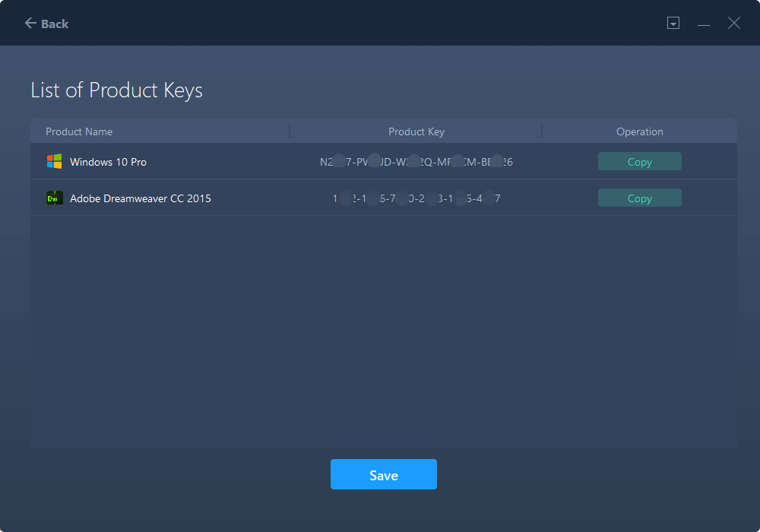
Task: Open the title bar dropdown menu
Action: point(673,24)
